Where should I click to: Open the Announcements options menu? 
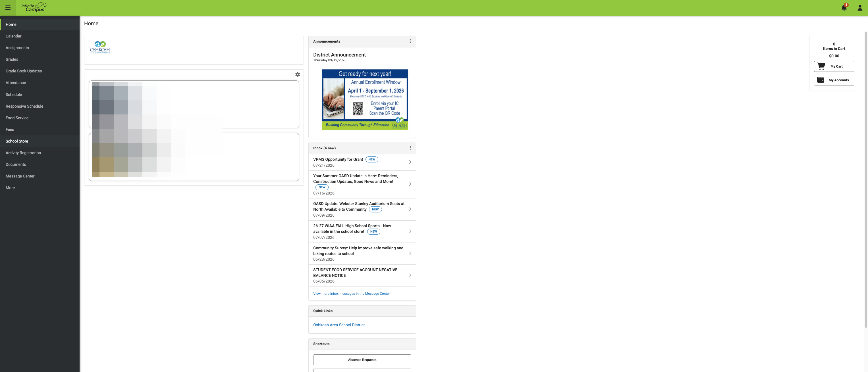pos(410,41)
